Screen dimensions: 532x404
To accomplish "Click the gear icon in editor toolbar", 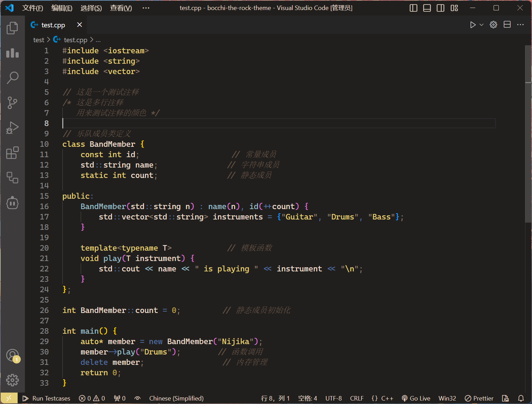I will [x=494, y=25].
